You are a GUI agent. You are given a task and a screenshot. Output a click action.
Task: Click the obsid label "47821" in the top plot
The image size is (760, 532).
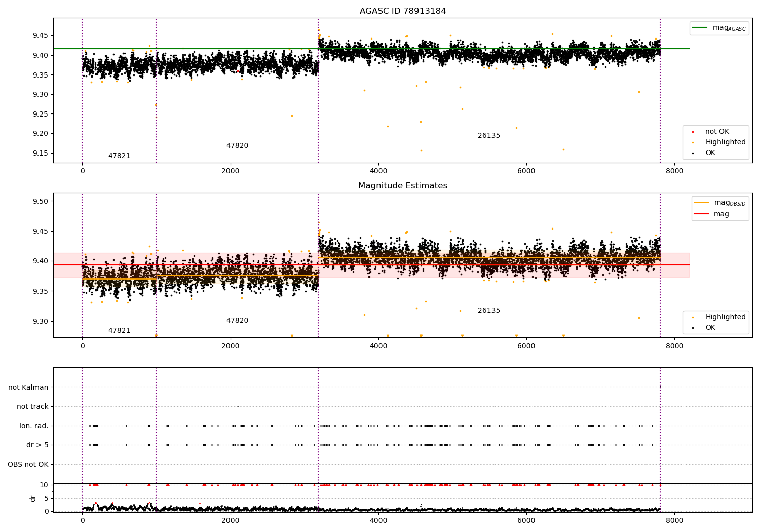(x=119, y=156)
